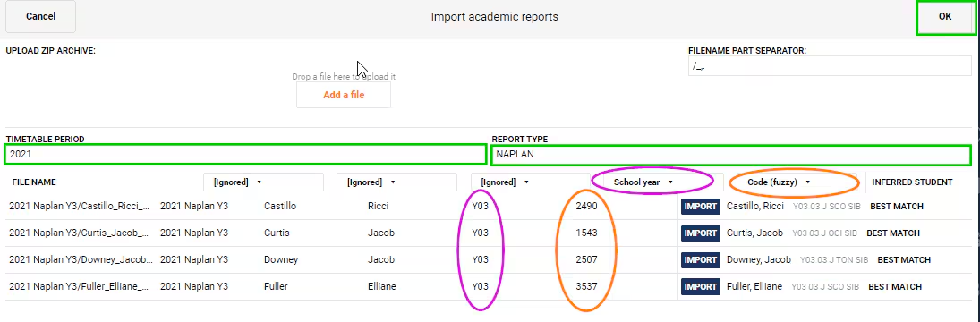Click the Timetable Period field showing 2021
This screenshot has height=322, width=980.
pos(245,154)
